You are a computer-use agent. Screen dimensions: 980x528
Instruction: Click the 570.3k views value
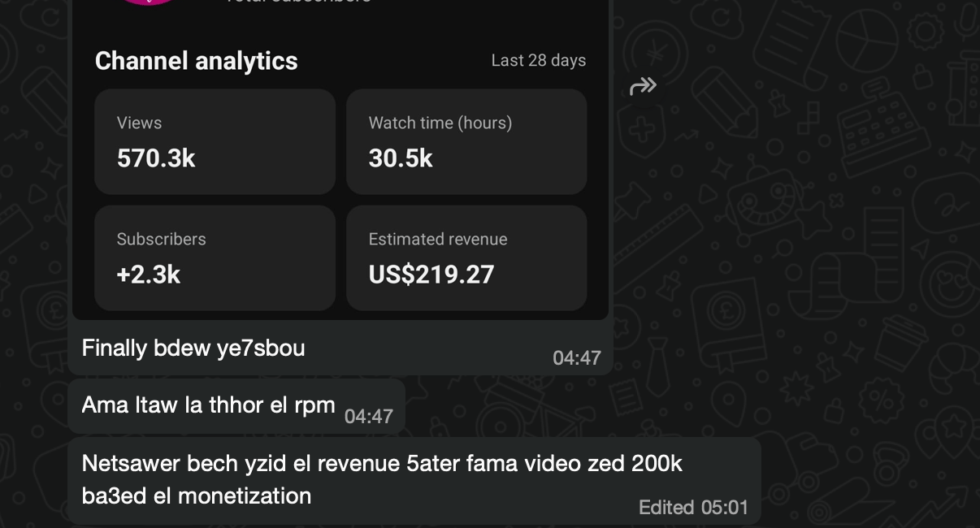(x=156, y=158)
